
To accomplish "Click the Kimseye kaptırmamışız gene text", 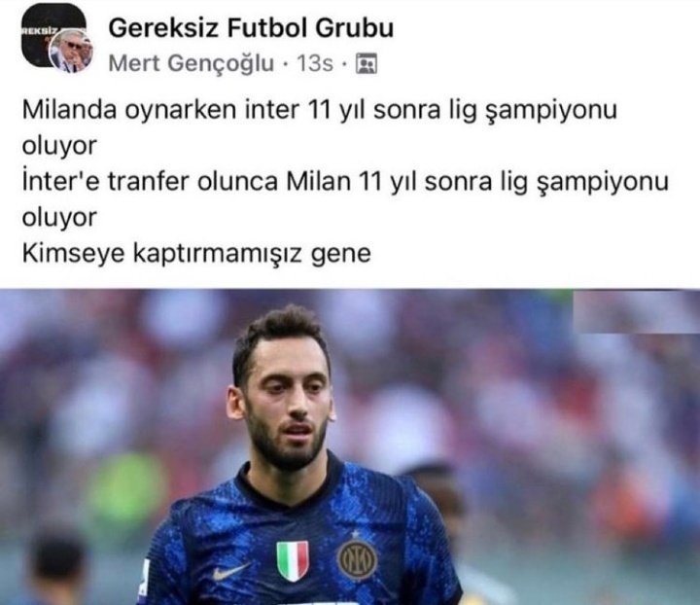I will tap(196, 253).
